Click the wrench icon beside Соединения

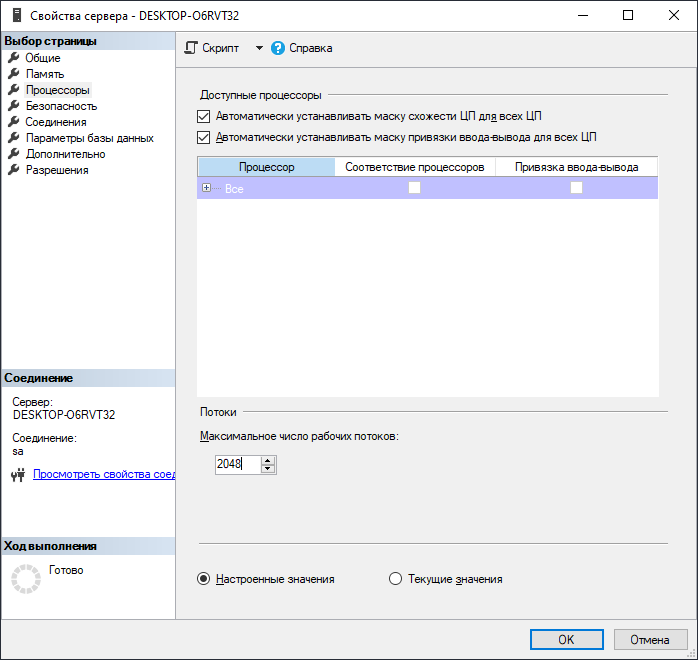(14, 122)
